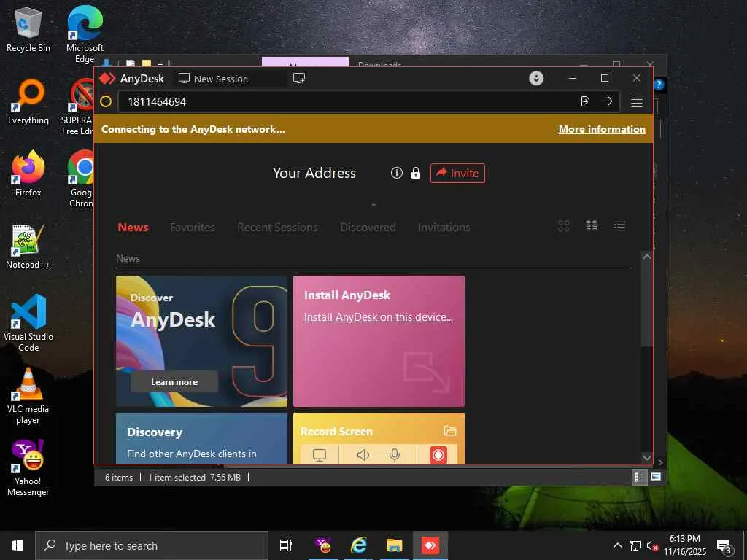This screenshot has width=747, height=560.
Task: Open the Everything desktop shortcut
Action: [x=28, y=102]
